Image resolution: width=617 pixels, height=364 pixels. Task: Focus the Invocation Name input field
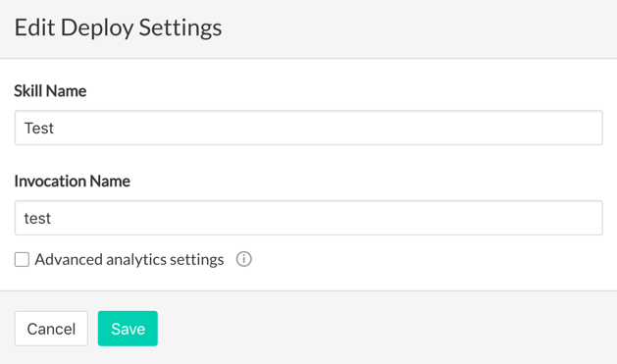coord(308,218)
